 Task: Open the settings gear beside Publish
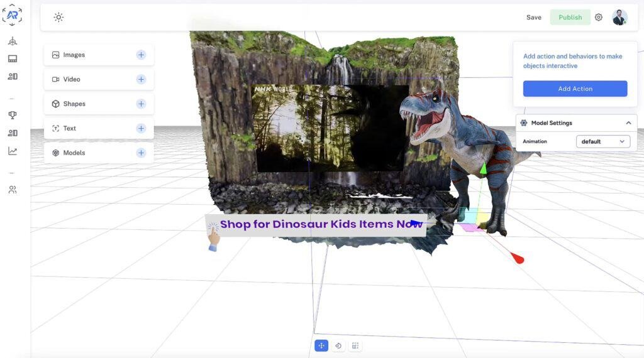coord(599,18)
